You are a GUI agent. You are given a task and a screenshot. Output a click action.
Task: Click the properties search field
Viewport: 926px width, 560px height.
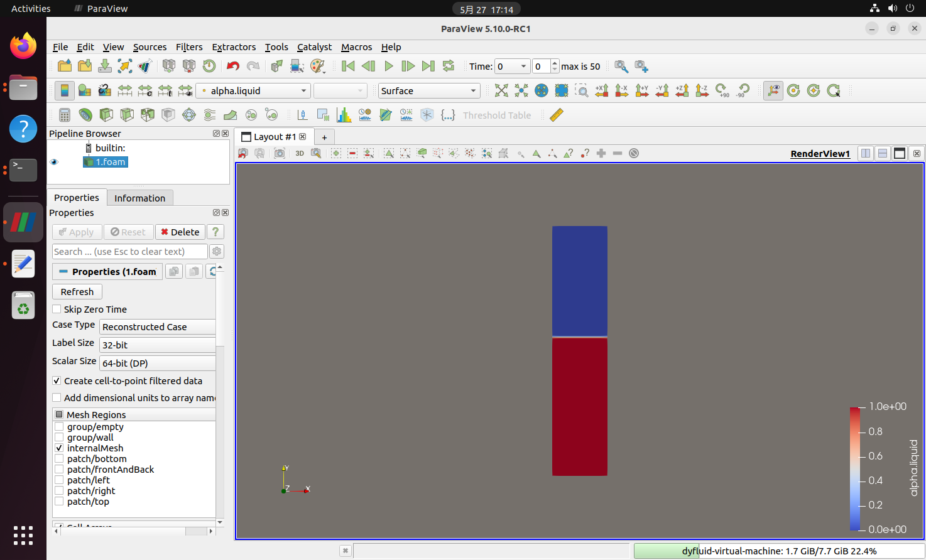(129, 251)
